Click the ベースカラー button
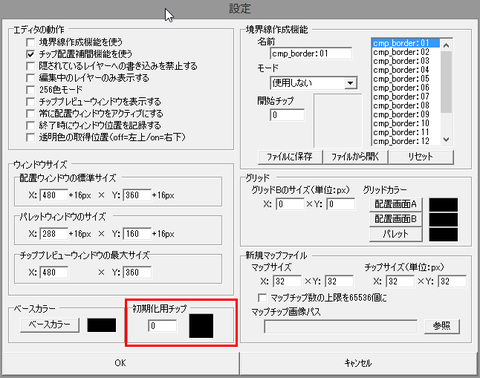The height and width of the screenshot is (378, 480). click(x=50, y=325)
